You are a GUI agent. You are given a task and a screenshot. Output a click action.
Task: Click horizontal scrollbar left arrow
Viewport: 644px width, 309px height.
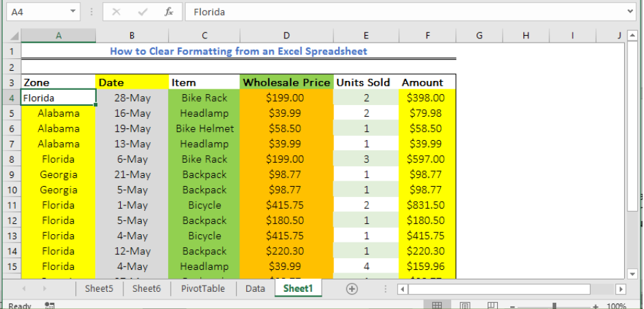point(403,289)
